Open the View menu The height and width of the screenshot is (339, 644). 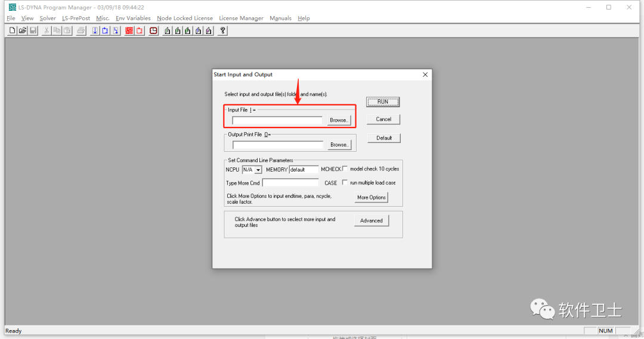click(27, 18)
